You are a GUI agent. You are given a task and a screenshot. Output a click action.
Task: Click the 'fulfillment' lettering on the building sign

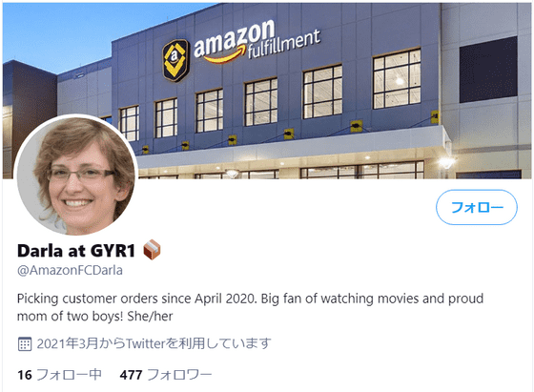pyautogui.click(x=284, y=44)
